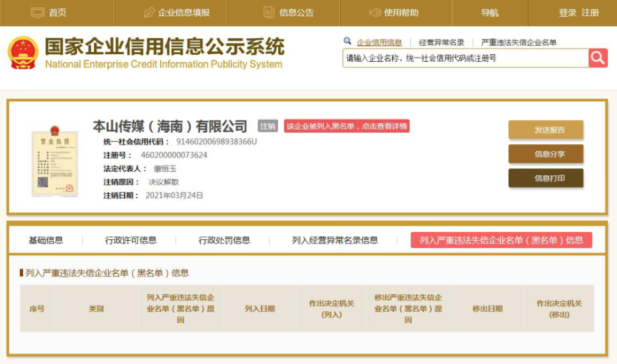Screen dimensions: 617x364
Task: Click the 序号 column header
Action: point(37,309)
